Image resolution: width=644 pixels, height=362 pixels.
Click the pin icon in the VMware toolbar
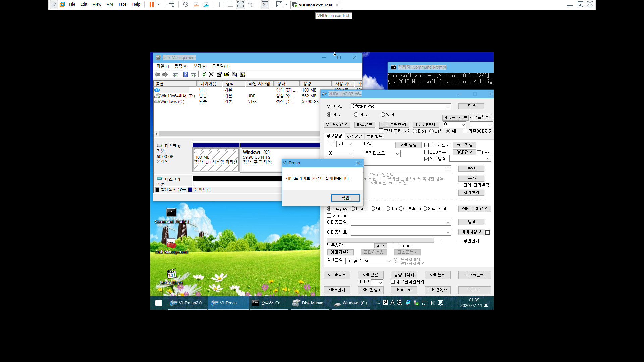point(54,4)
